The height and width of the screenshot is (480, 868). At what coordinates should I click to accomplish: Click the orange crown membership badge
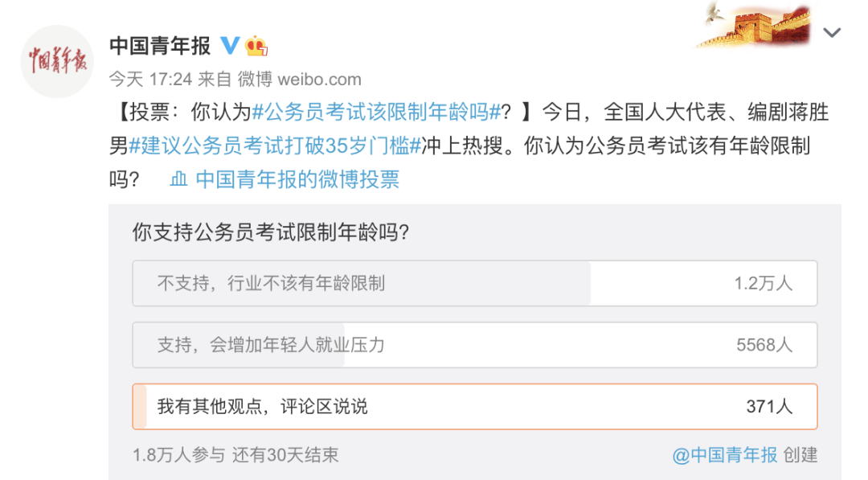point(256,47)
